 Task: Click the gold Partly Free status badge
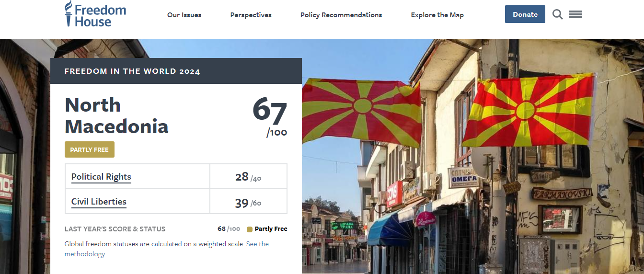pos(90,149)
